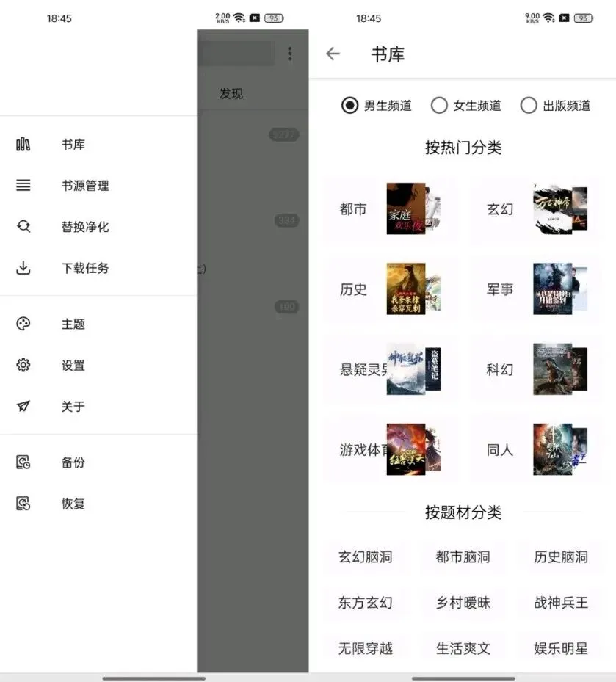The width and height of the screenshot is (616, 682).
Task: Click the 设置 gear icon
Action: 23,365
